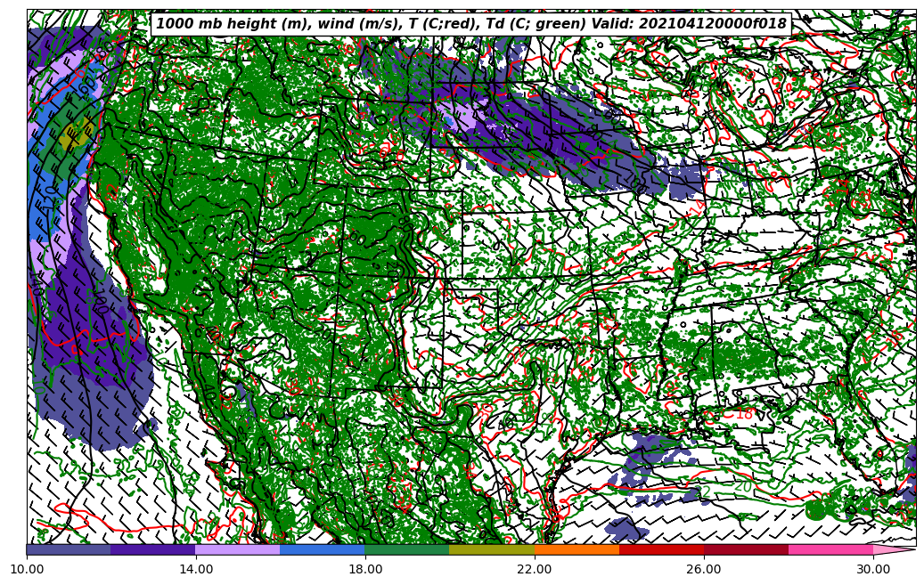Click the olive wind-speed maximum patch
The image size is (924, 585).
(77, 134)
